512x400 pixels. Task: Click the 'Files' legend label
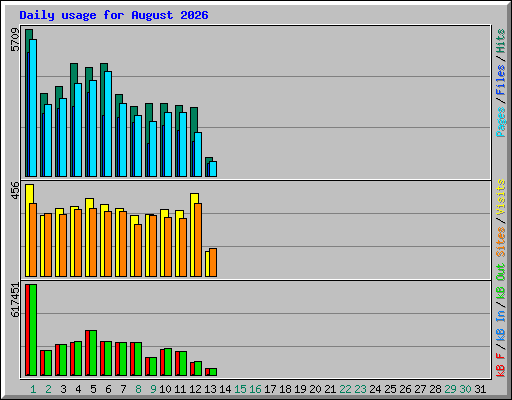pyautogui.click(x=500, y=80)
